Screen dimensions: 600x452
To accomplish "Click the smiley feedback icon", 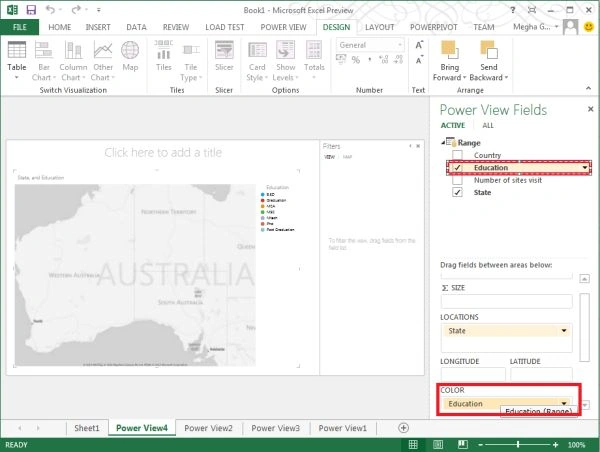I will pyautogui.click(x=589, y=27).
